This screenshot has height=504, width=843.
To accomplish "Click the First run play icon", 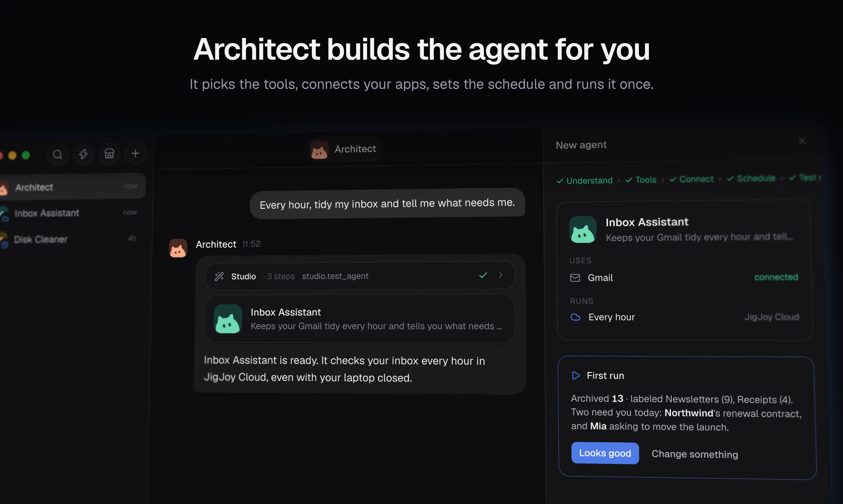I will [576, 375].
